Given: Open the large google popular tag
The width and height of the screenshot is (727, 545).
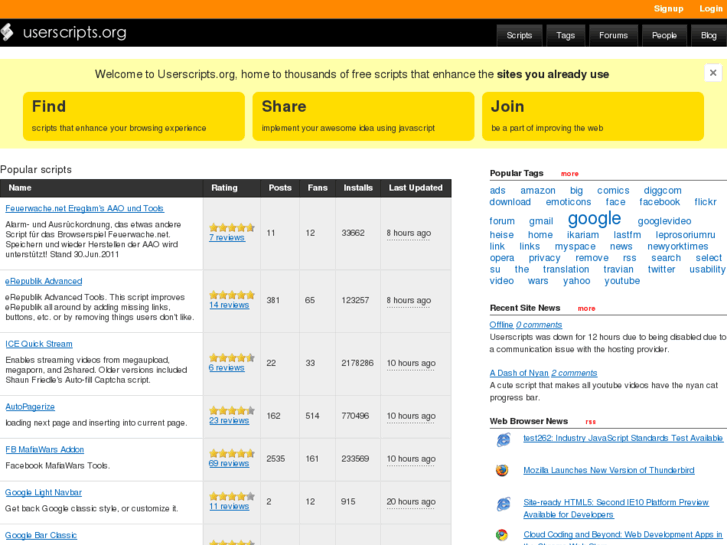Looking at the screenshot, I should (594, 219).
